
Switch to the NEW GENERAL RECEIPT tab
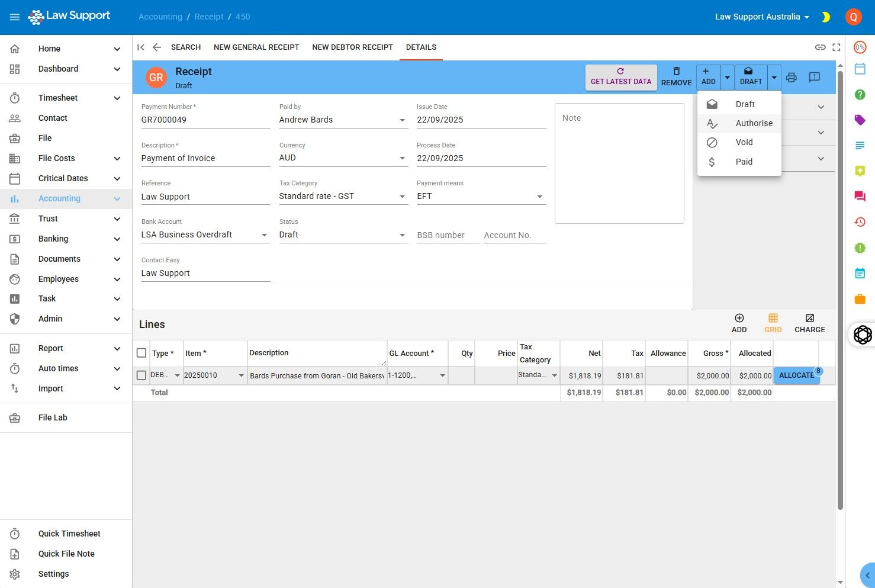[x=256, y=47]
